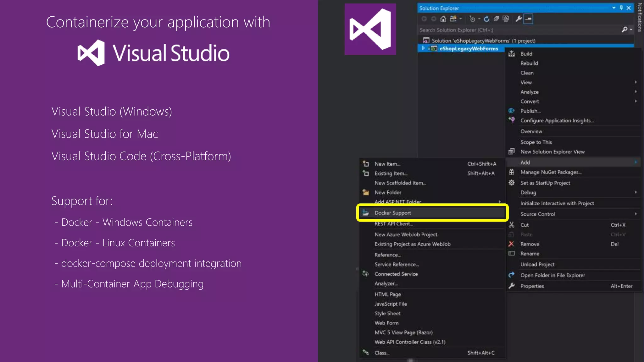Click the large Visual Studio logo tile
The image size is (644, 362).
(370, 29)
